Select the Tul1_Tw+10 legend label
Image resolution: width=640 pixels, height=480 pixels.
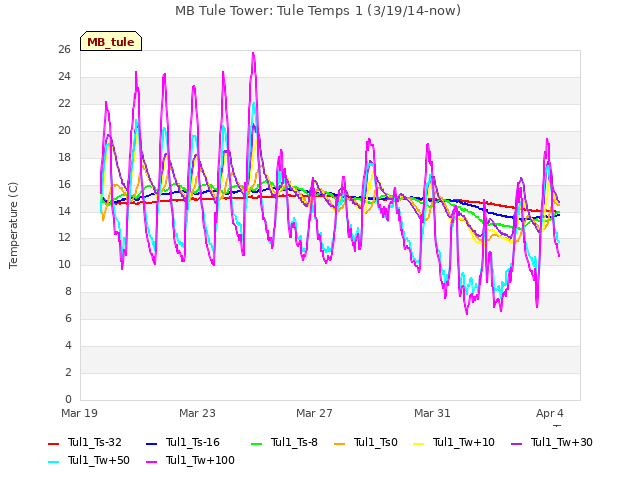coord(464,442)
